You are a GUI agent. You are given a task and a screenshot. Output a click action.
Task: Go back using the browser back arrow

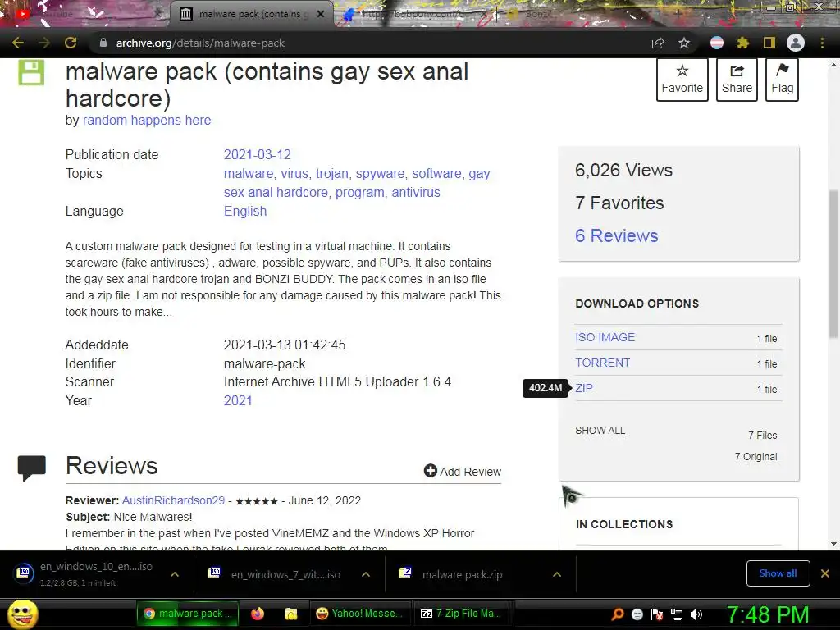pyautogui.click(x=18, y=43)
